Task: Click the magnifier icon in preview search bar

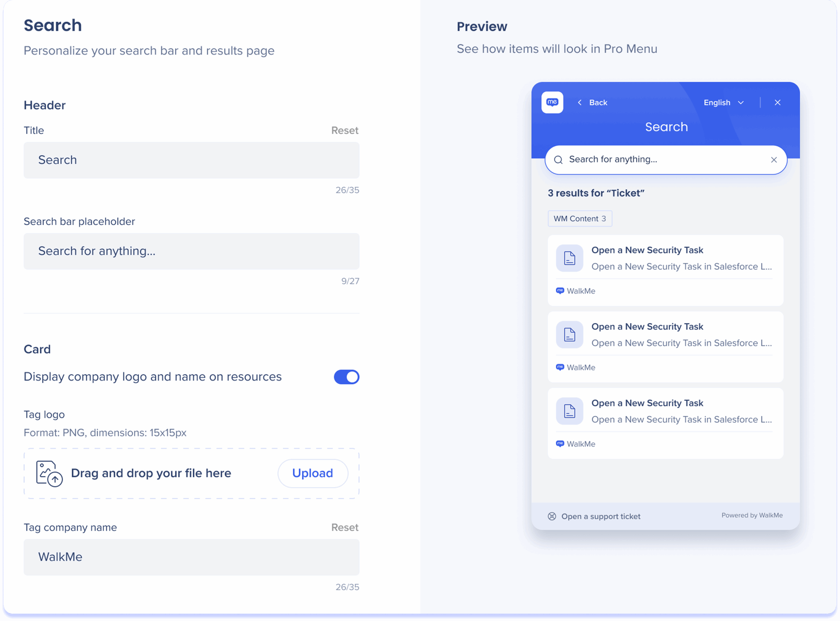Action: tap(558, 160)
